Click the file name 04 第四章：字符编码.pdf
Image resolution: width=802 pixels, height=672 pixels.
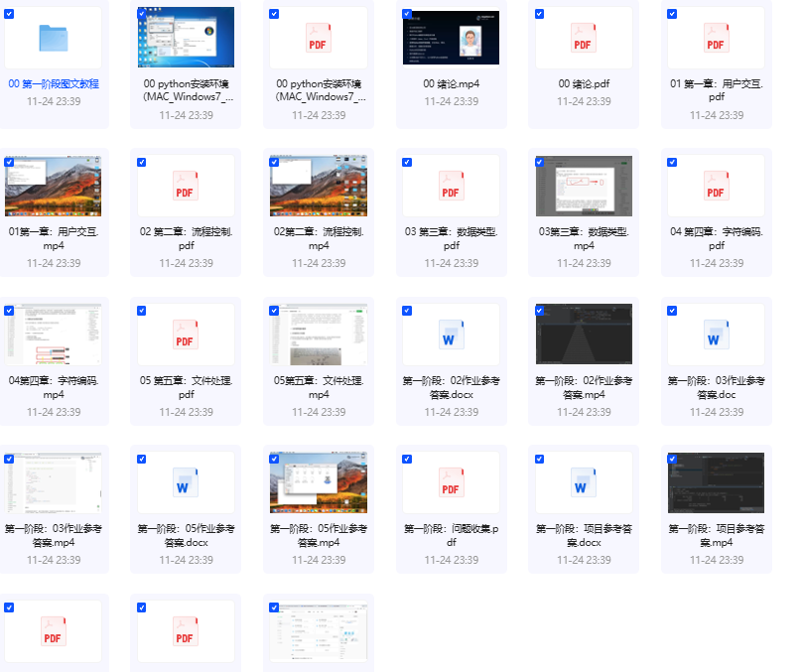716,238
